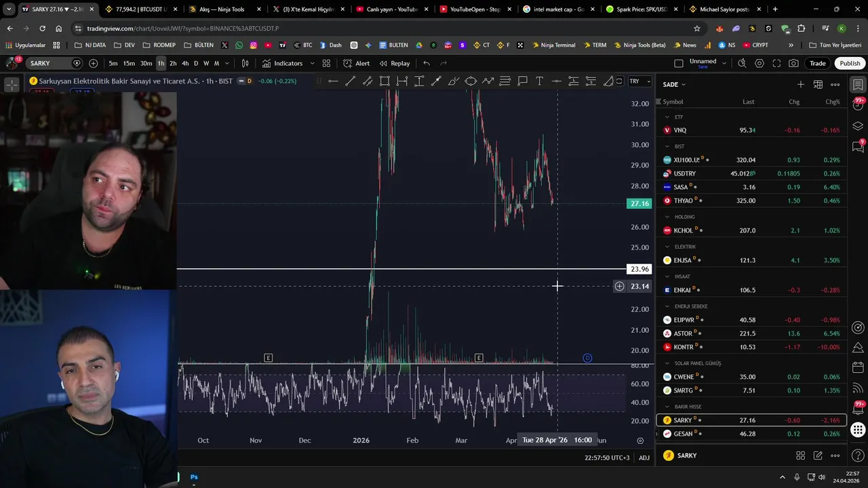Enter fullscreen mode for the chart
Image resolution: width=868 pixels, height=488 pixels.
click(x=776, y=63)
